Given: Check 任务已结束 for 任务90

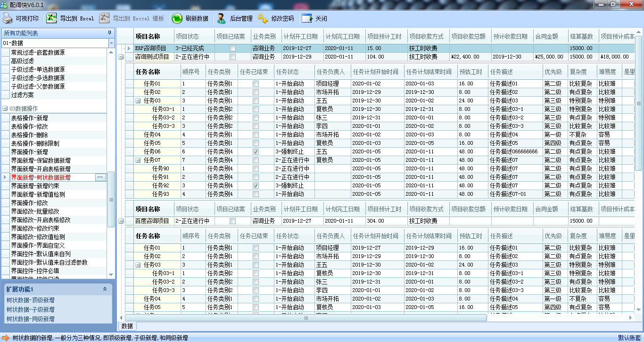Looking at the screenshot, I should coord(256,169).
